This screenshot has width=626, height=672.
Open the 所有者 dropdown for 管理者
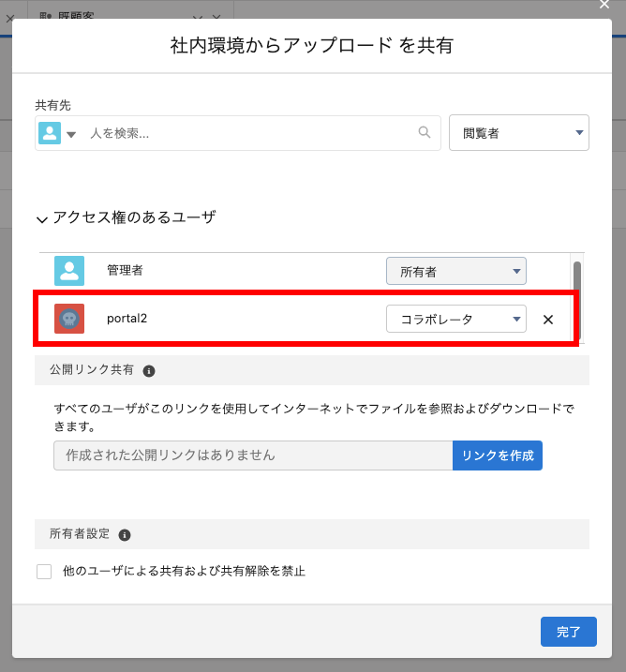point(456,272)
